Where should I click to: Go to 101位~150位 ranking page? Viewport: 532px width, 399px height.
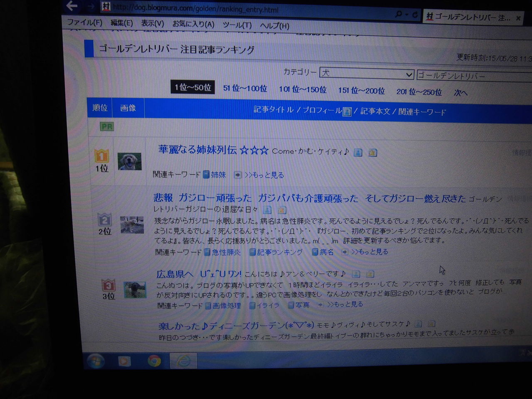click(303, 89)
